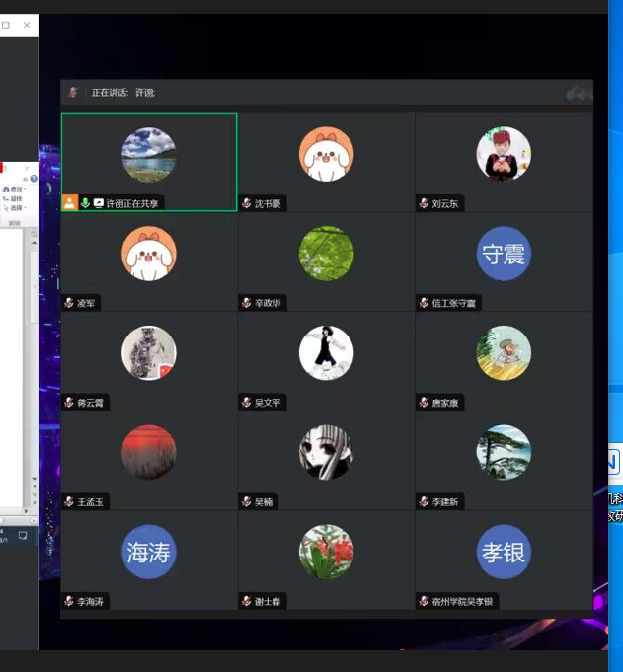
Task: Select the 海涛 participant avatar
Action: pos(149,552)
